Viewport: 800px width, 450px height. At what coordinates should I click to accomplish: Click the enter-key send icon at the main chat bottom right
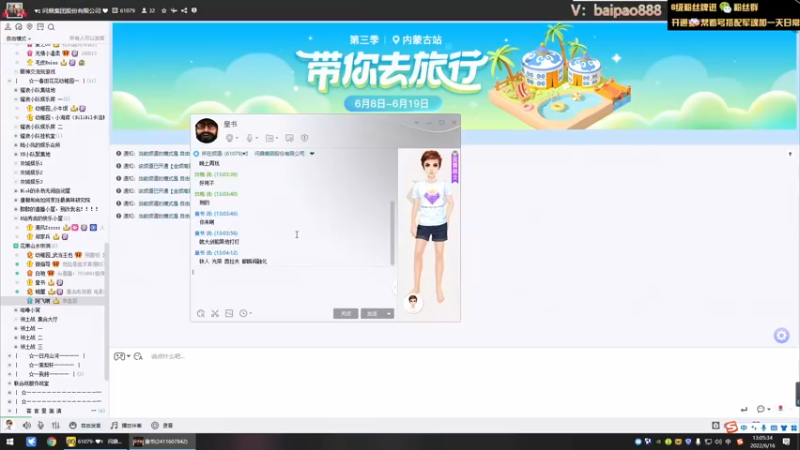pos(744,409)
